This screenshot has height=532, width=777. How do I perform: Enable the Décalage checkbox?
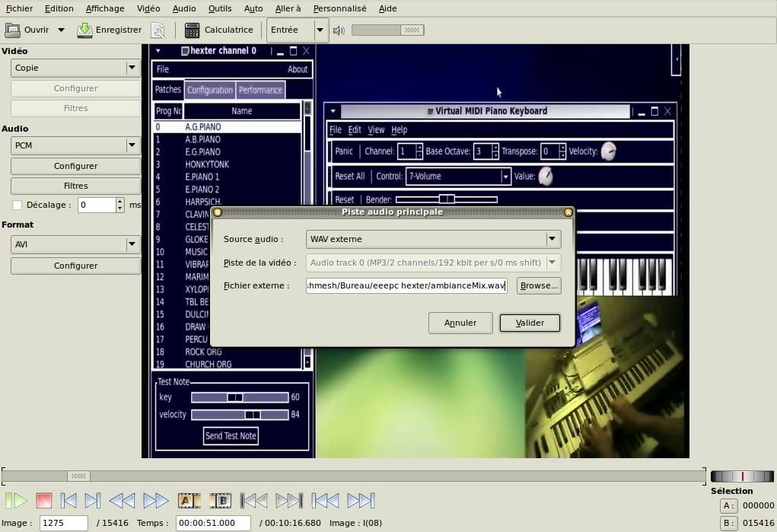pyautogui.click(x=18, y=204)
